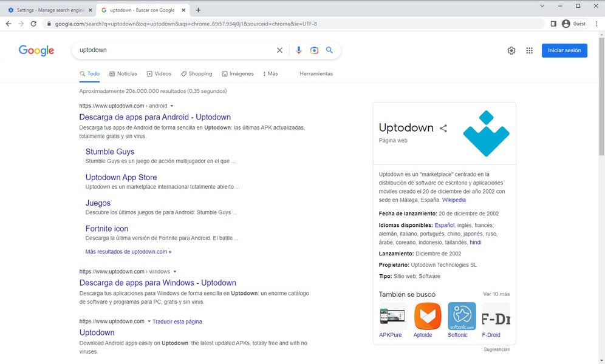
Task: Open the Más search filters menu
Action: (x=270, y=73)
